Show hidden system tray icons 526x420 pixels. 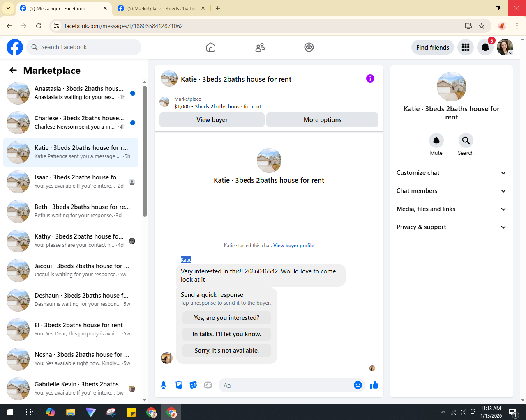(443, 412)
